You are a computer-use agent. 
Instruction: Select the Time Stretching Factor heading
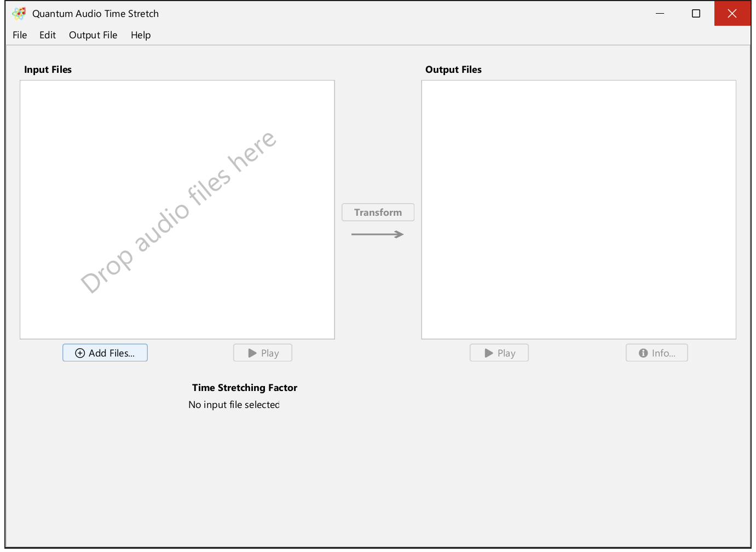click(245, 388)
